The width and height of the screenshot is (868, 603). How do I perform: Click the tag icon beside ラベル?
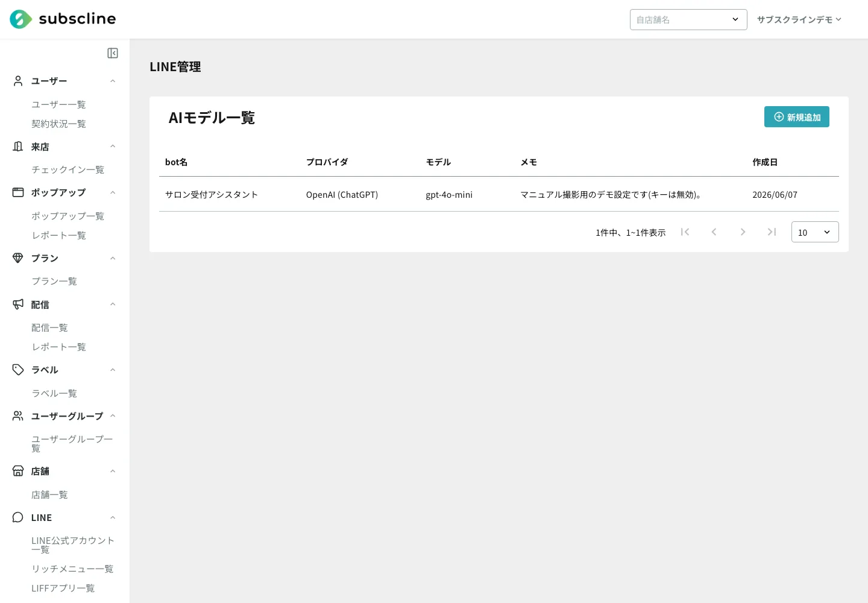(x=18, y=370)
